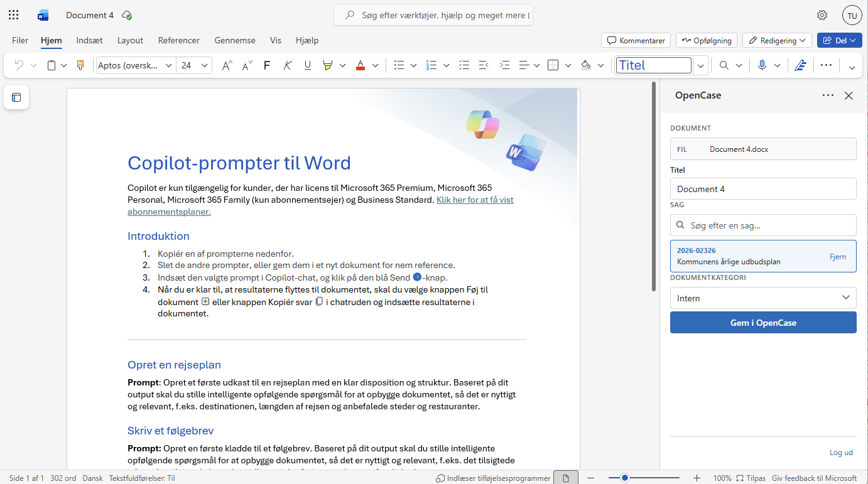The image size is (868, 484).
Task: Click the paragraph alignment icon
Action: (x=524, y=65)
